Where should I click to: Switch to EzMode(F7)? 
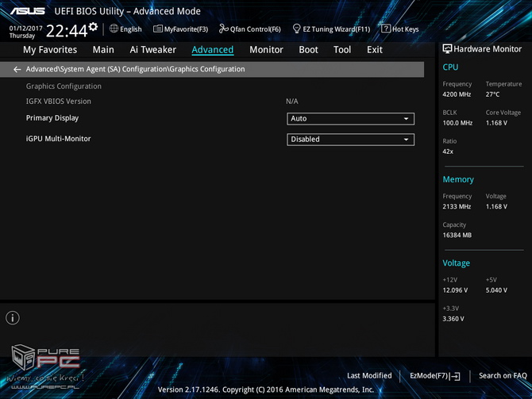pos(429,376)
